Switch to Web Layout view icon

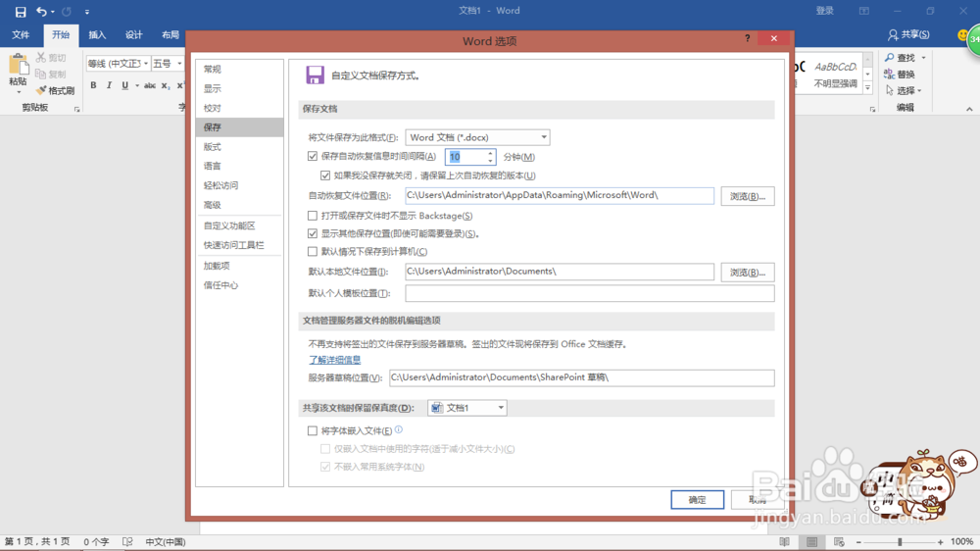[839, 541]
